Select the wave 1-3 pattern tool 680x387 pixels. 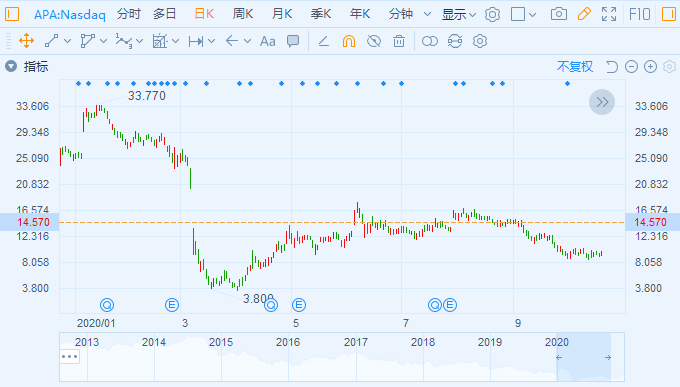pyautogui.click(x=124, y=41)
